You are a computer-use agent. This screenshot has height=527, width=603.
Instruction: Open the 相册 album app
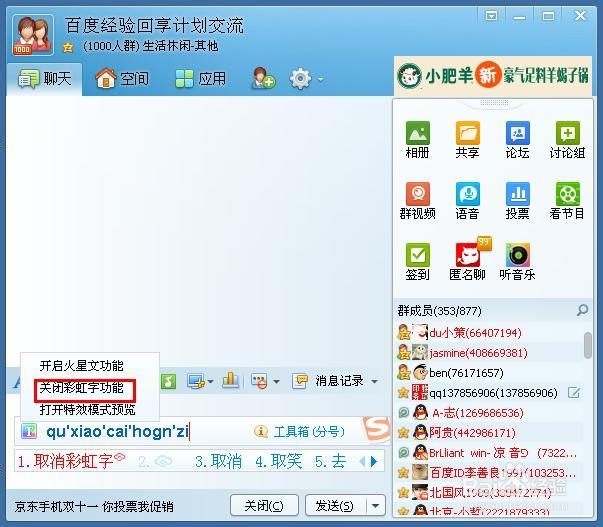(417, 140)
